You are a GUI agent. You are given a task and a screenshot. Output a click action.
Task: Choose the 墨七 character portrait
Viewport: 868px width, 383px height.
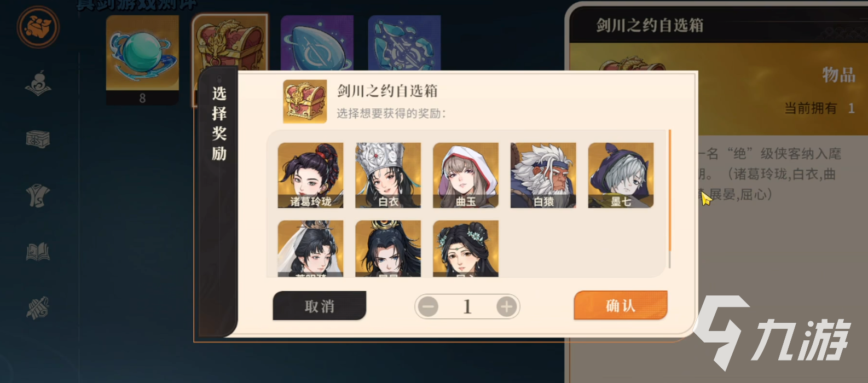(x=621, y=176)
